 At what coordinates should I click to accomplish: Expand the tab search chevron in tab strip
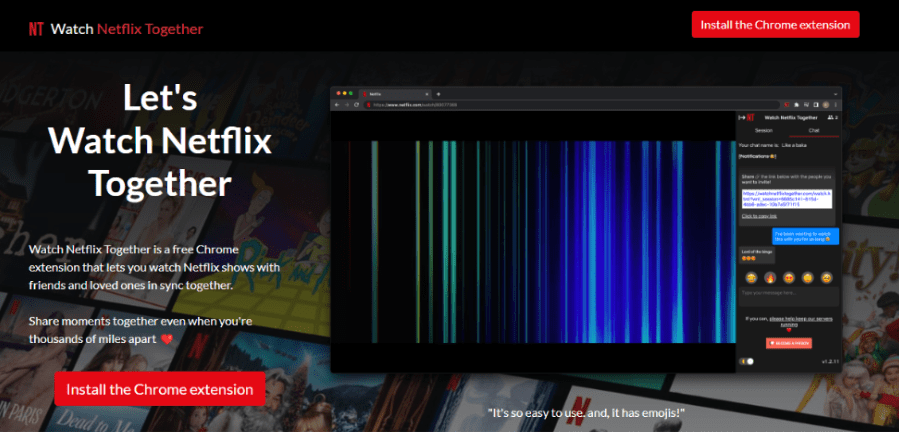[835, 94]
